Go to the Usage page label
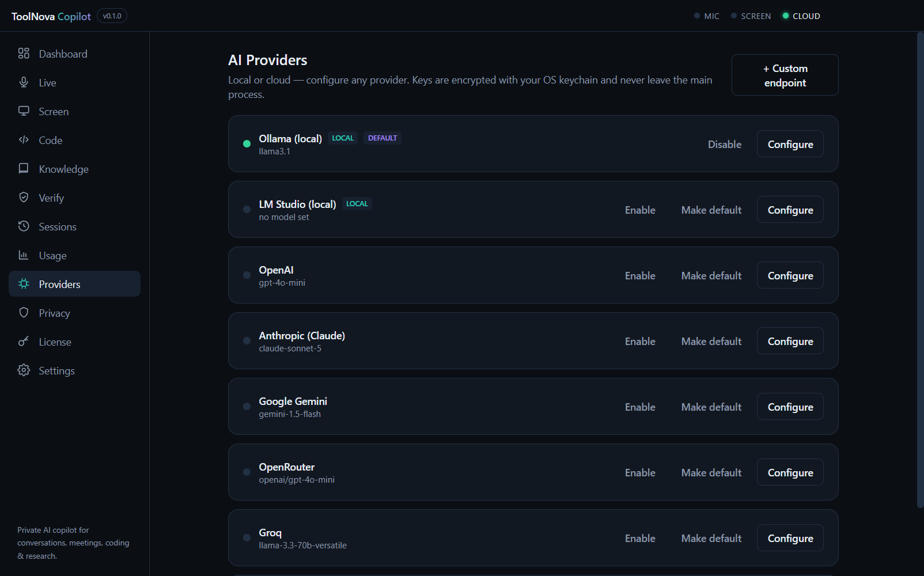This screenshot has width=924, height=576. point(52,256)
